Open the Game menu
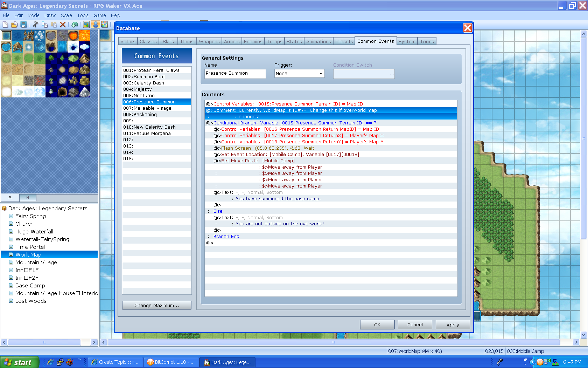 100,15
